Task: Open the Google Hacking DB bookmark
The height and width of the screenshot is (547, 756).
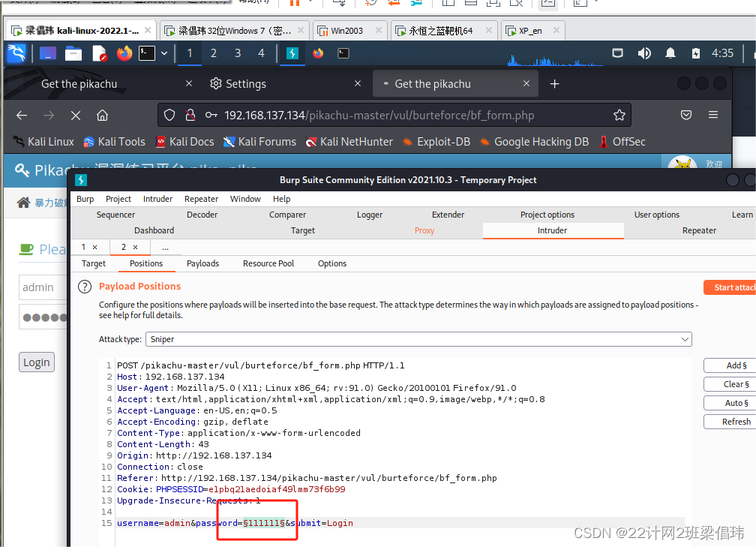Action: tap(534, 142)
